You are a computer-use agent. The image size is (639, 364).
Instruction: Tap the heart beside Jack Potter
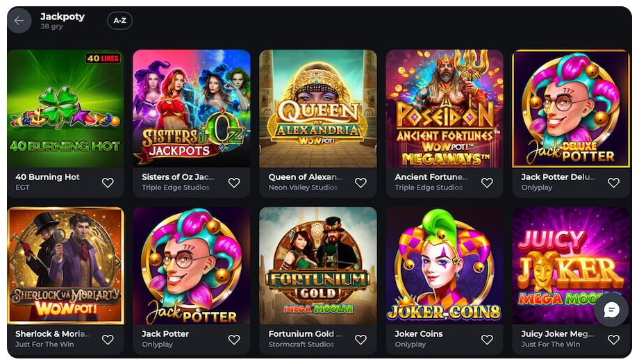[234, 340]
